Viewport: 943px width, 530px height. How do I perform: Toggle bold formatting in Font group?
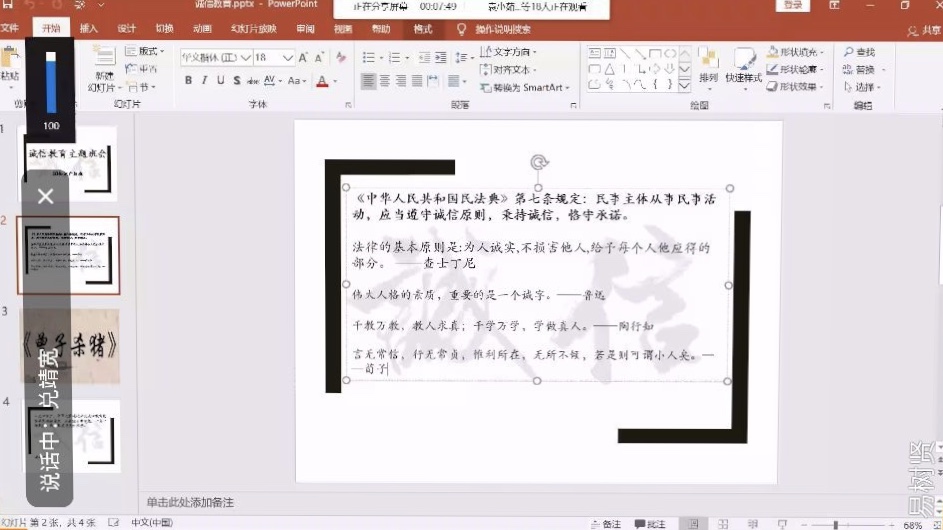188,81
